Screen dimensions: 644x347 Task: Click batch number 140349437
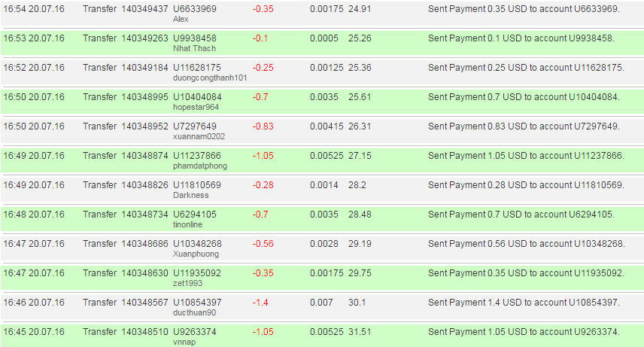click(x=144, y=9)
